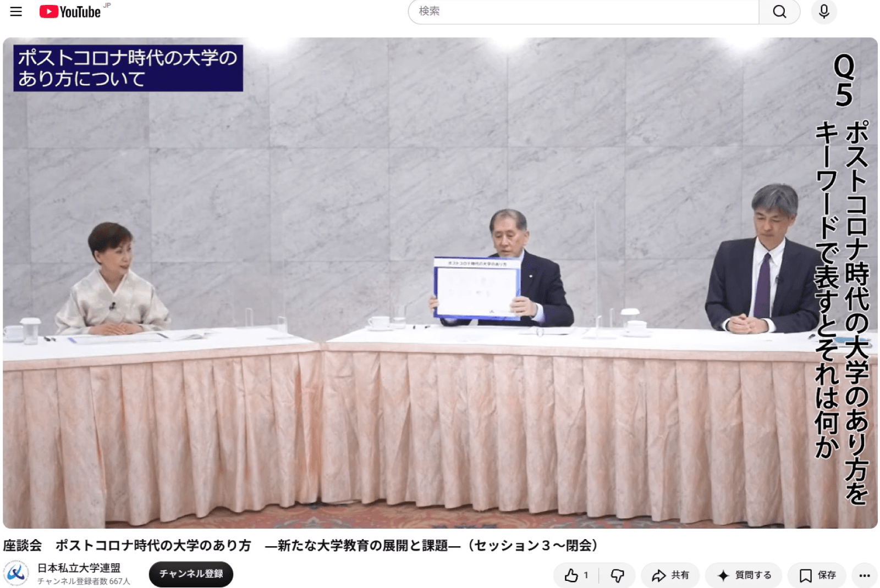This screenshot has height=588, width=880.
Task: Open more actions three-dot menu
Action: click(x=865, y=575)
